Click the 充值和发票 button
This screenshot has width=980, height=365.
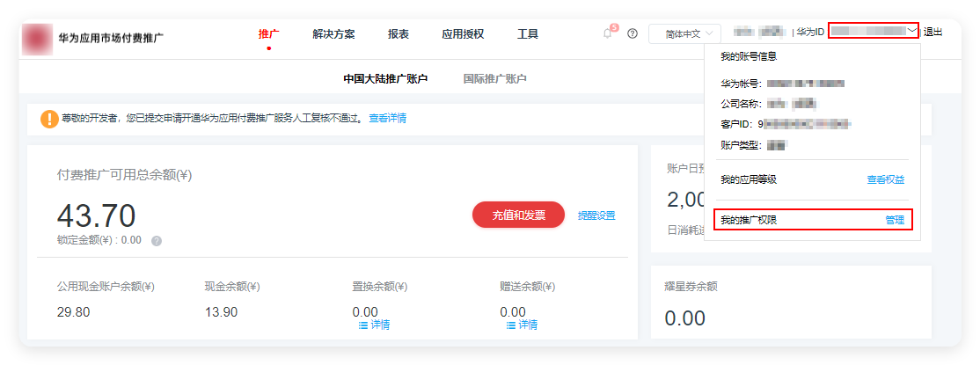tap(519, 215)
